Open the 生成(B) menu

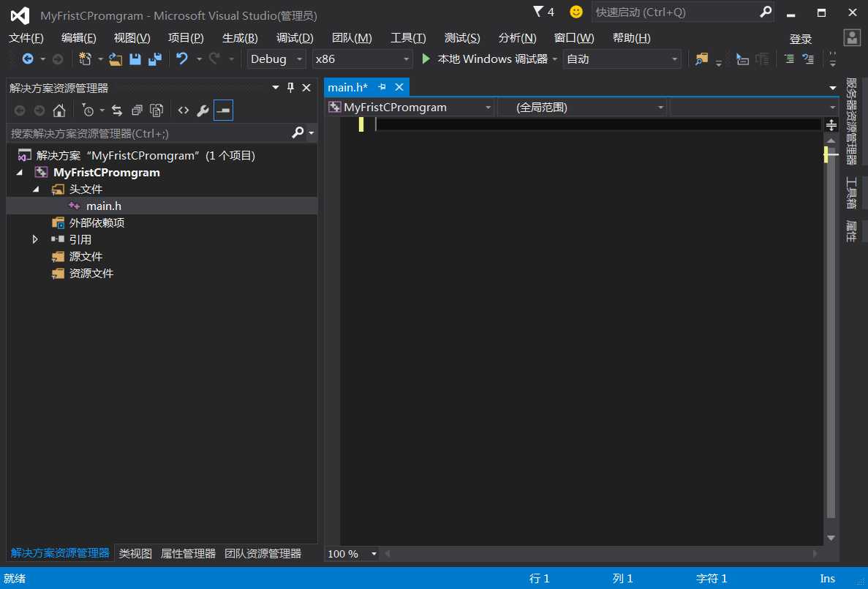click(x=240, y=37)
